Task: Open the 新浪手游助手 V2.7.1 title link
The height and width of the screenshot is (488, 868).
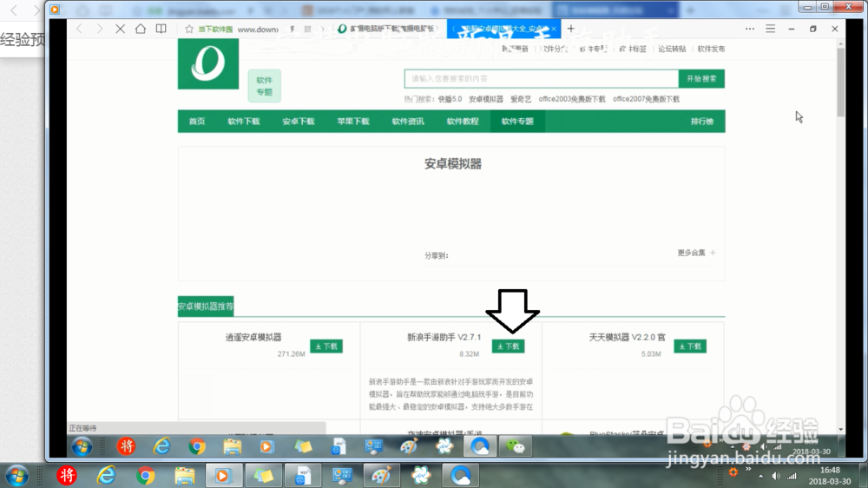Action: [x=444, y=337]
